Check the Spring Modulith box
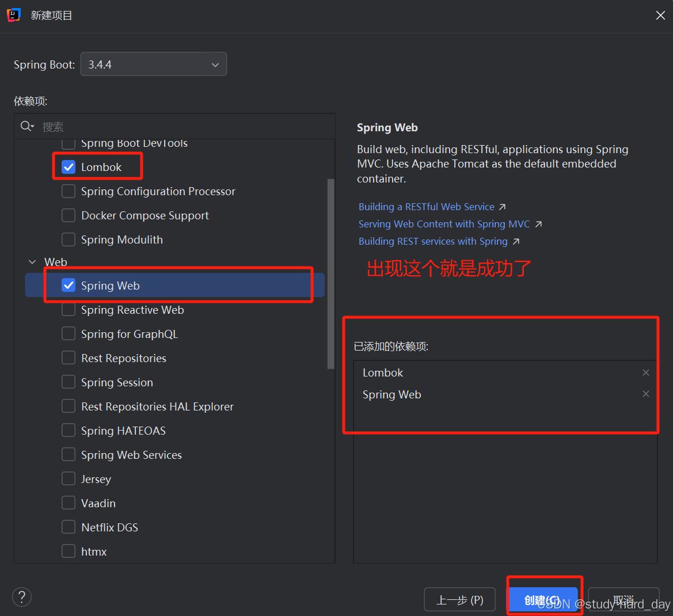This screenshot has height=616, width=673. tap(69, 239)
